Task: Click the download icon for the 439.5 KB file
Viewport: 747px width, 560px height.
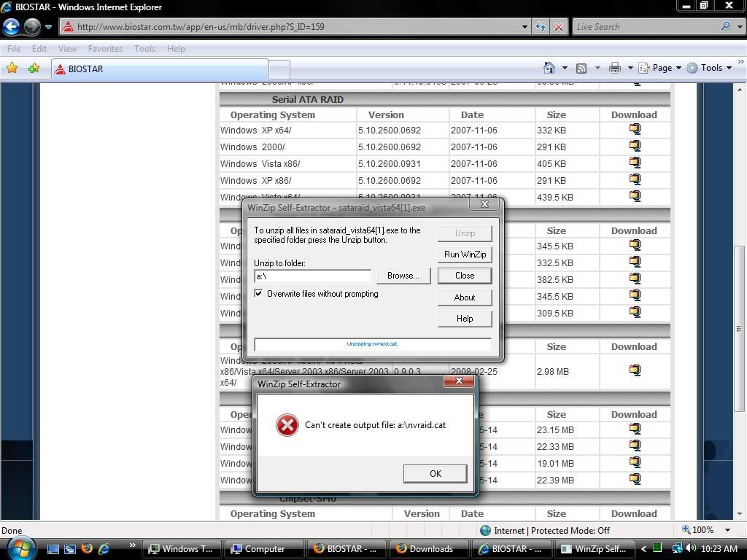Action: 635,196
